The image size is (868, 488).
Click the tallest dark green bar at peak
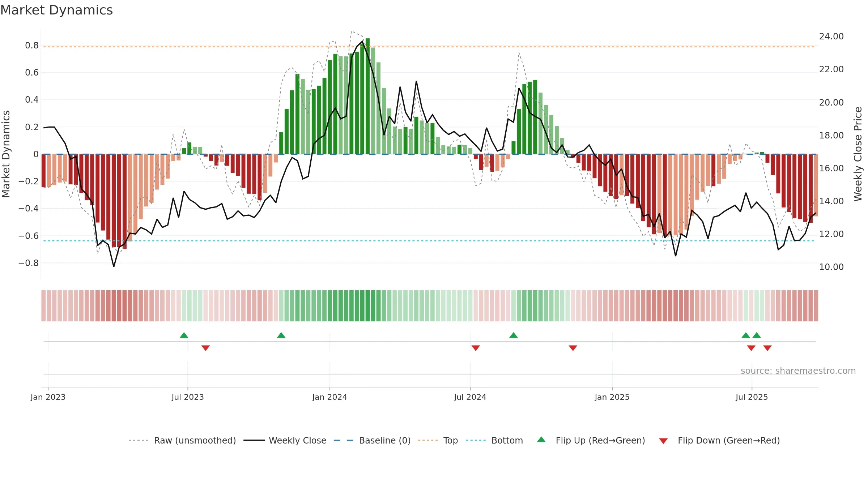(x=367, y=96)
